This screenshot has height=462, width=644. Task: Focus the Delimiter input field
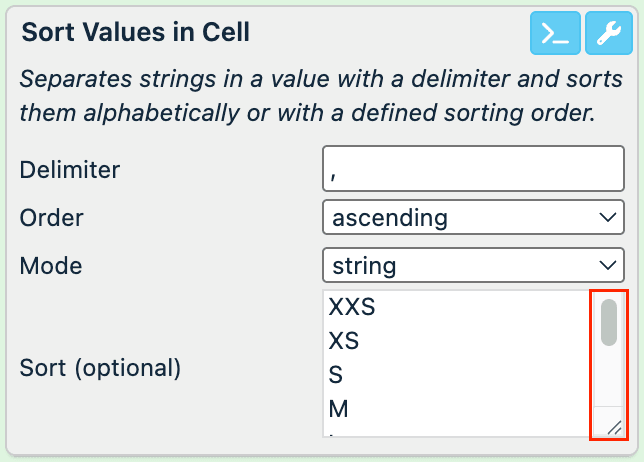tap(473, 169)
